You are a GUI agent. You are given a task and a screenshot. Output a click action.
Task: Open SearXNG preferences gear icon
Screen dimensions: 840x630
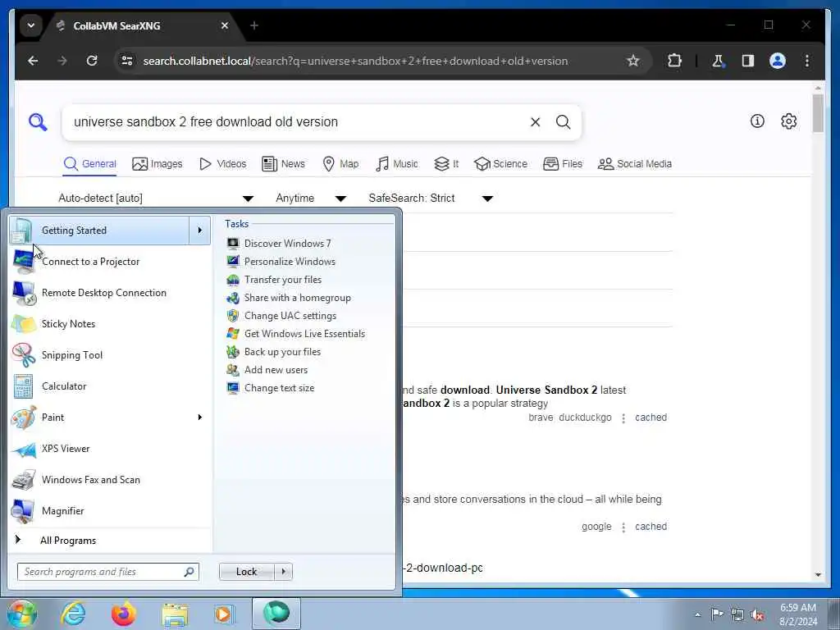point(788,121)
